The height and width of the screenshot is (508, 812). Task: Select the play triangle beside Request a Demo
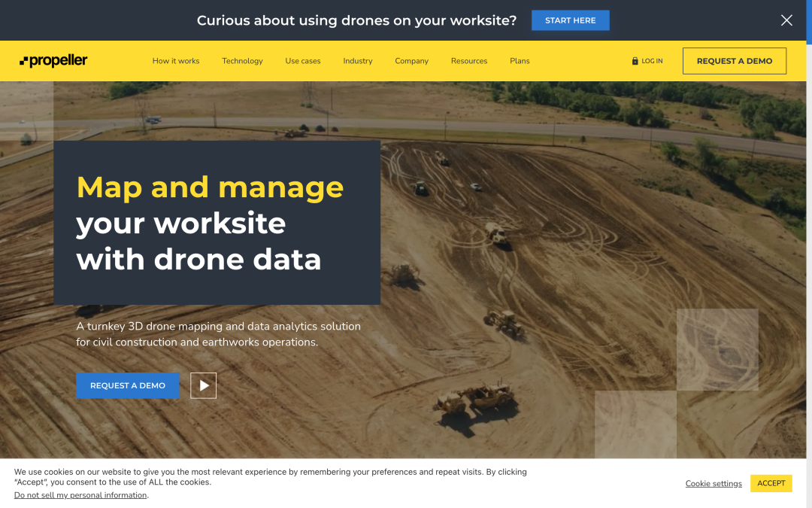point(203,385)
